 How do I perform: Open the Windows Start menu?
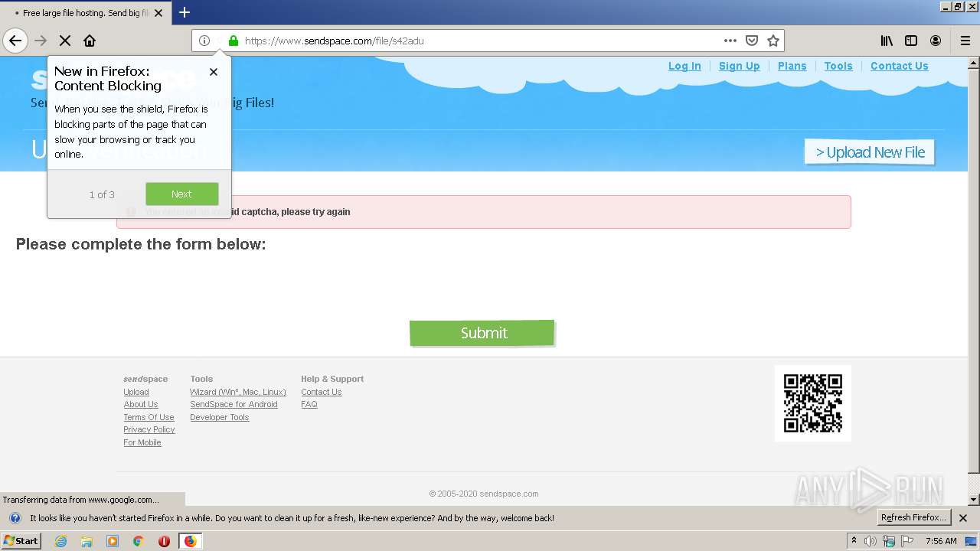click(x=21, y=540)
